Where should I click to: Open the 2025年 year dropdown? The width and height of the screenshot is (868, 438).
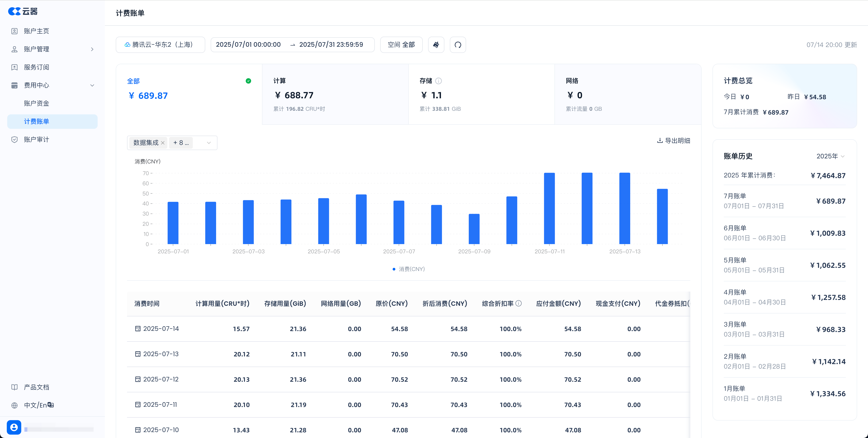pyautogui.click(x=830, y=156)
